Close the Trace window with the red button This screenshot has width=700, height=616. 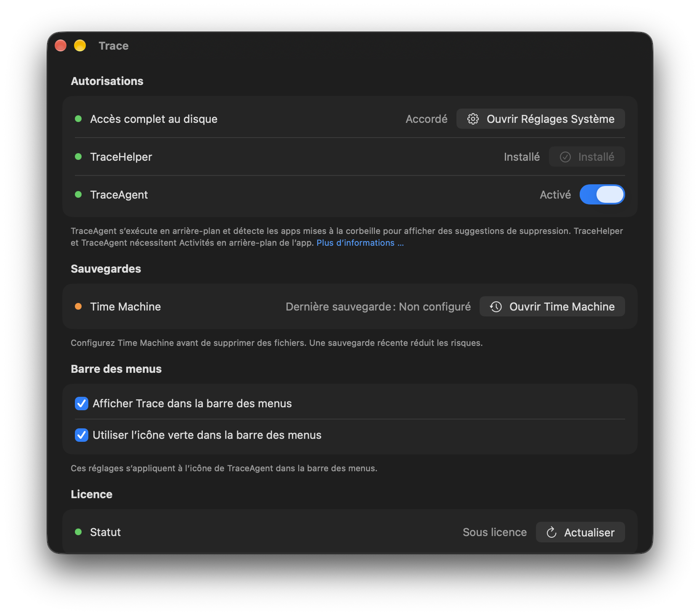pos(61,45)
